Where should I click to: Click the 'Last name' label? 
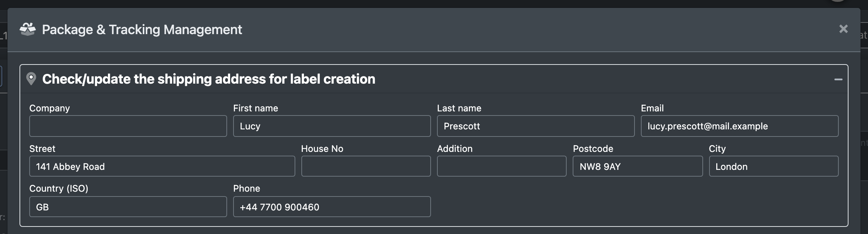pyautogui.click(x=459, y=108)
